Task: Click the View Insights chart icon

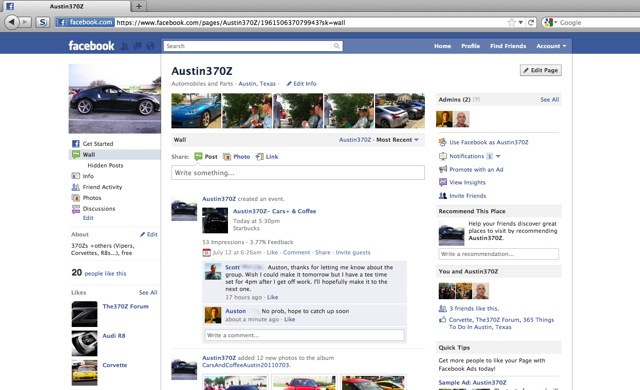Action: point(442,182)
